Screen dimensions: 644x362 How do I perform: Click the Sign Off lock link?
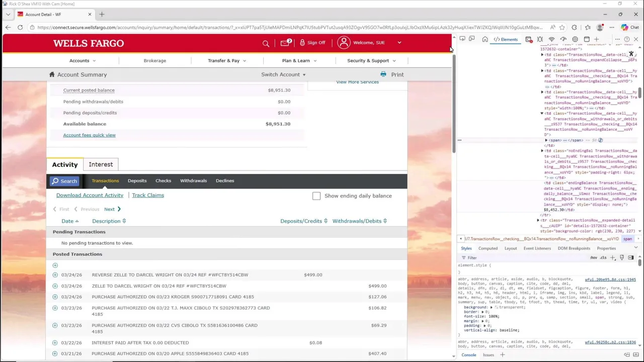click(312, 43)
